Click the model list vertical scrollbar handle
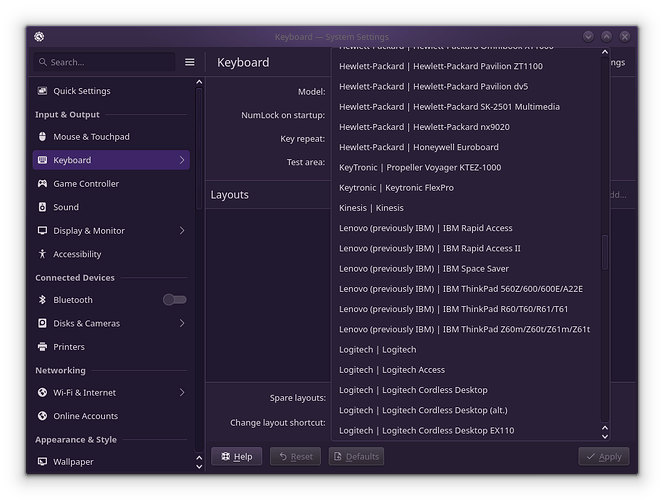 (x=605, y=252)
